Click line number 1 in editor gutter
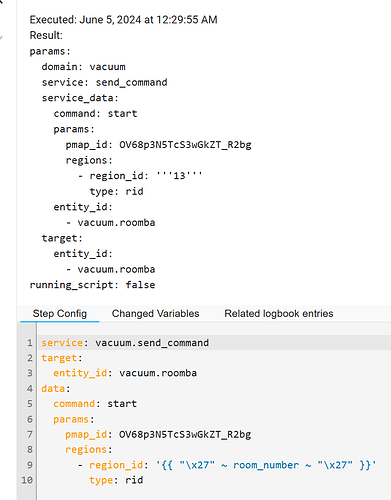Screen dimensions: 391x500 30,343
